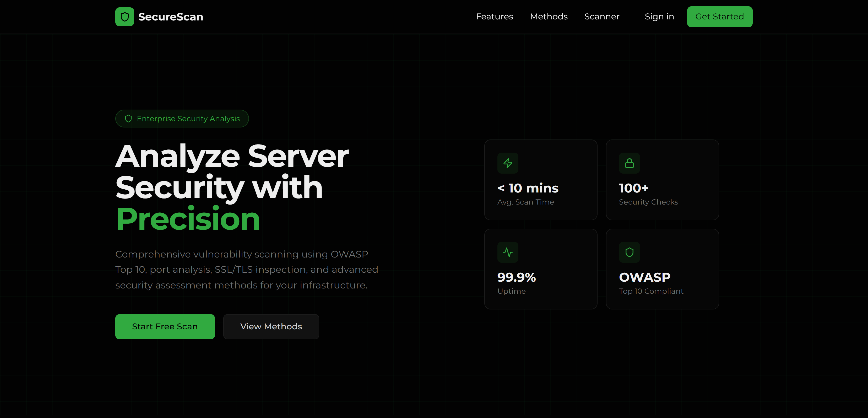
Task: Click the activity pulse Uptime icon
Action: click(508, 252)
